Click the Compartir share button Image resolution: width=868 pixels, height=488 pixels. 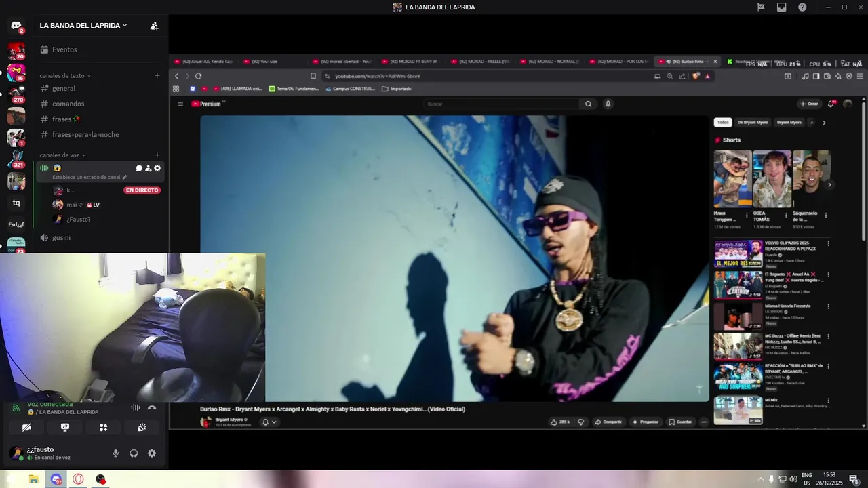(x=608, y=422)
